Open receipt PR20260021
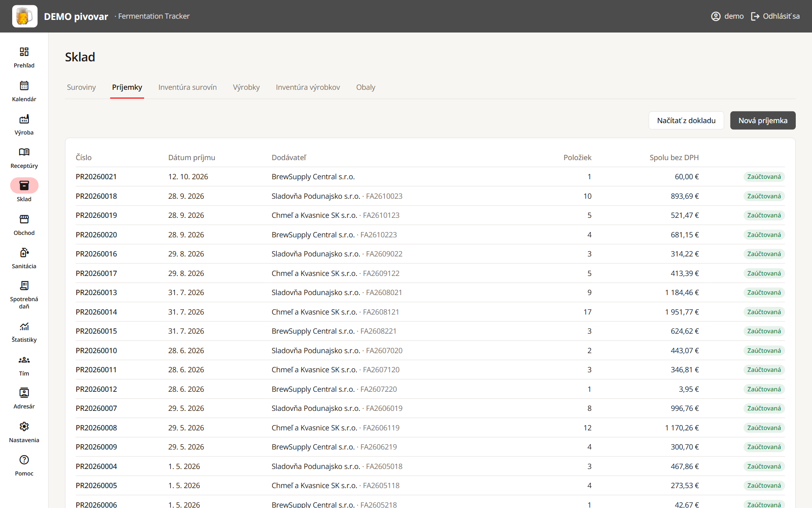This screenshot has height=508, width=812. tap(96, 177)
